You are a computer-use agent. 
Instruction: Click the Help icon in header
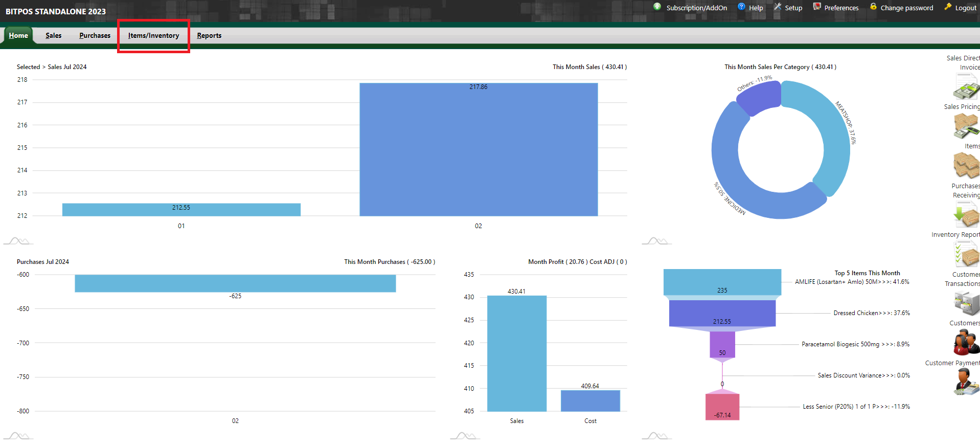[741, 7]
